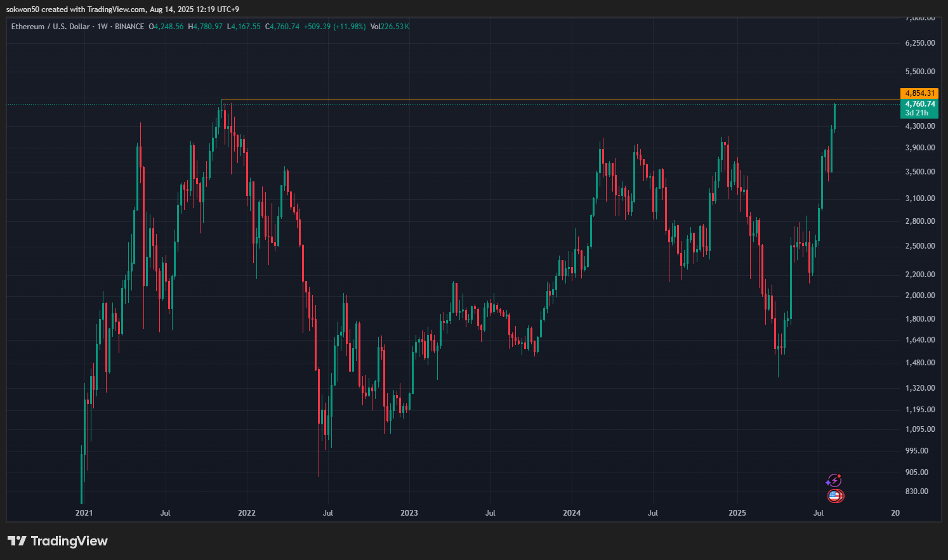
Task: Click the green 4,760.74 current price label
Action: point(919,103)
